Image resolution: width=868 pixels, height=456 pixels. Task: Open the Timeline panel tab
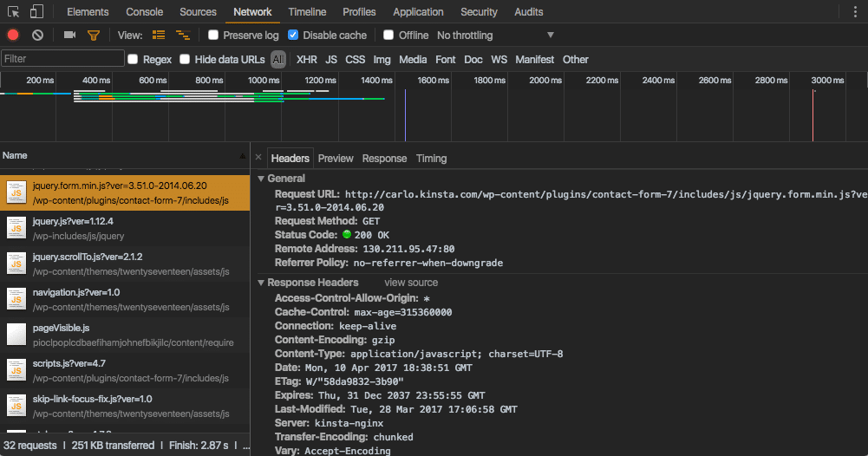(307, 11)
